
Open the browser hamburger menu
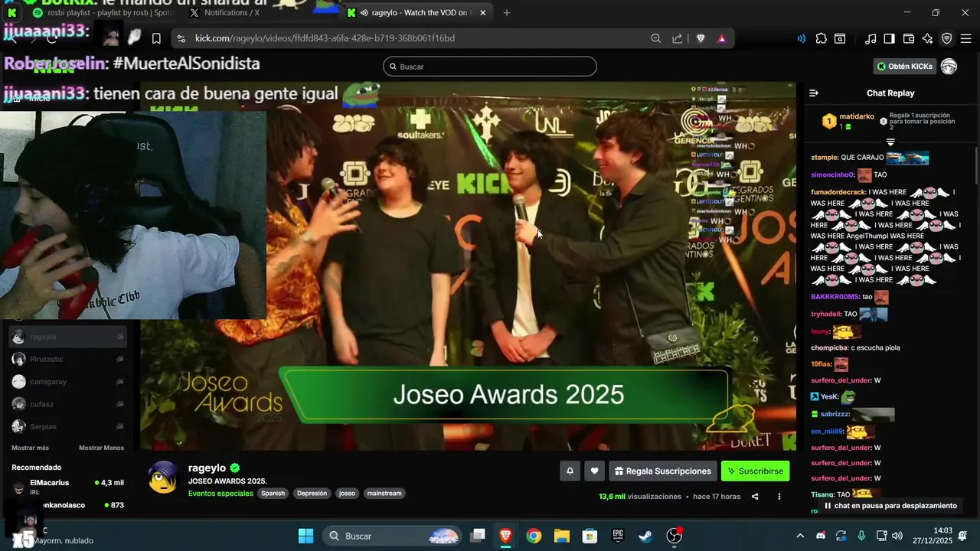click(966, 38)
